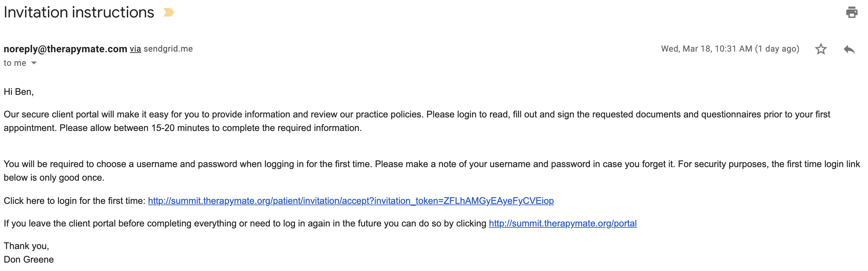Open the summit.therapymate.org/portal link

click(563, 224)
